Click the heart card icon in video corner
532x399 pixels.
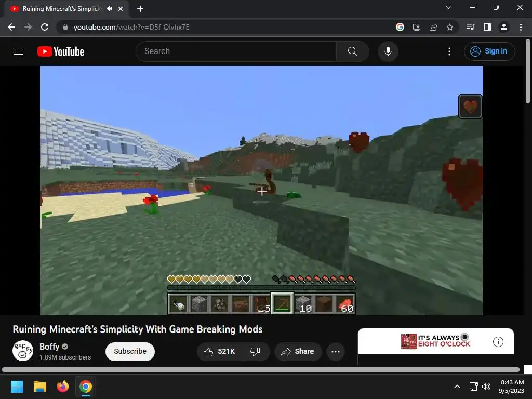point(470,106)
